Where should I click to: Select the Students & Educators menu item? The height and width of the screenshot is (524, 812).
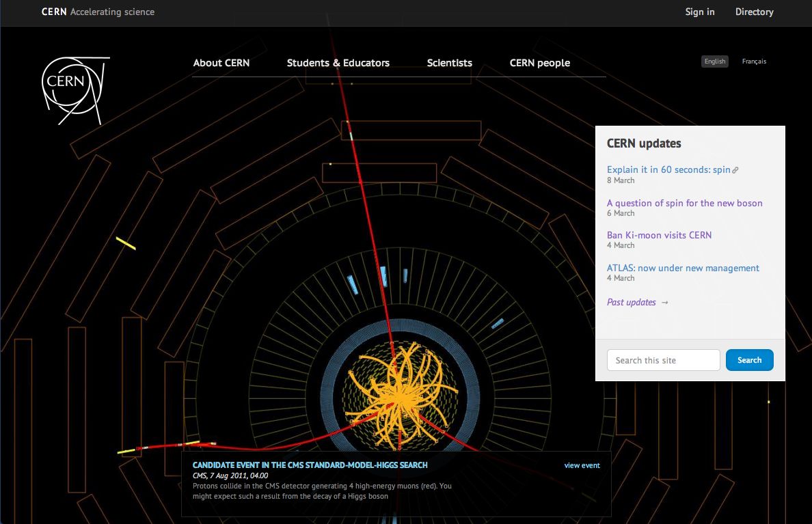[x=338, y=63]
